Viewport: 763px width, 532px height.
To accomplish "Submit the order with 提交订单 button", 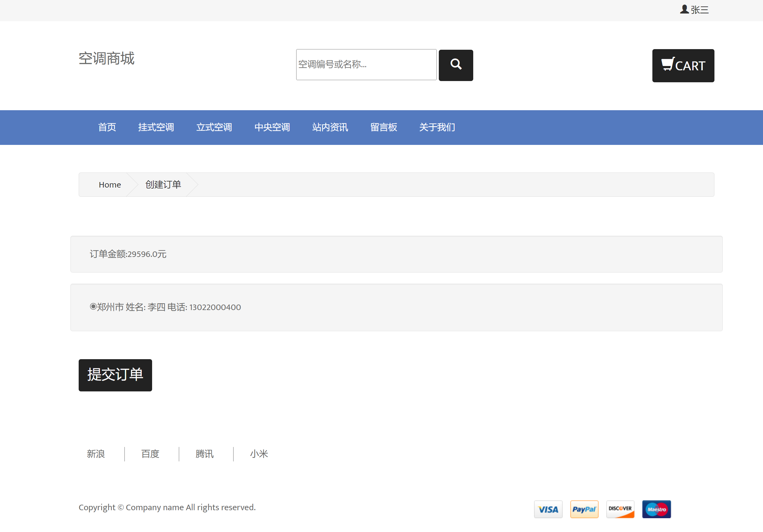I will tap(115, 375).
